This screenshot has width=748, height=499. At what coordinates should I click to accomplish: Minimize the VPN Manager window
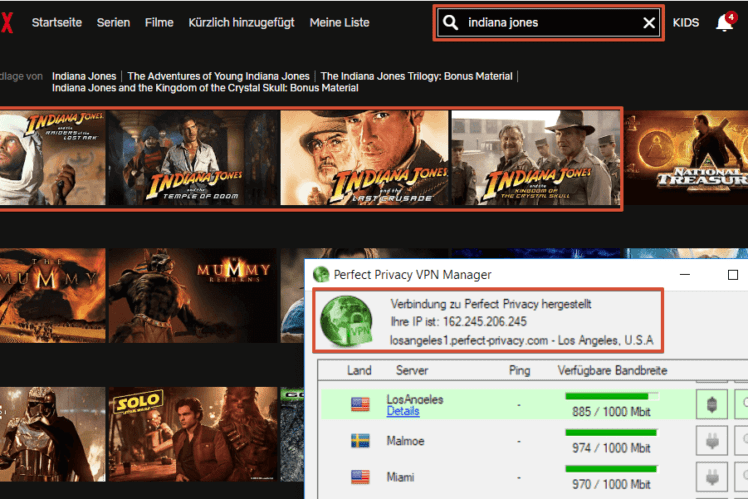pos(685,275)
